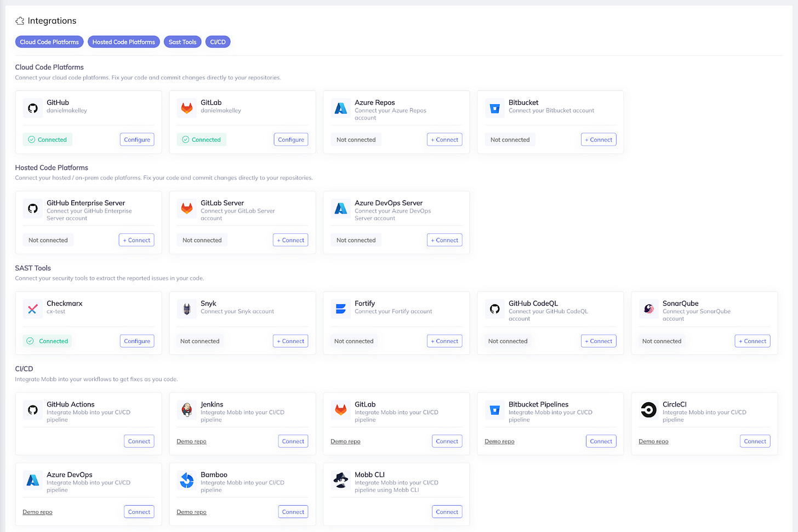
Task: Click the CircleCI logo icon
Action: click(x=649, y=410)
